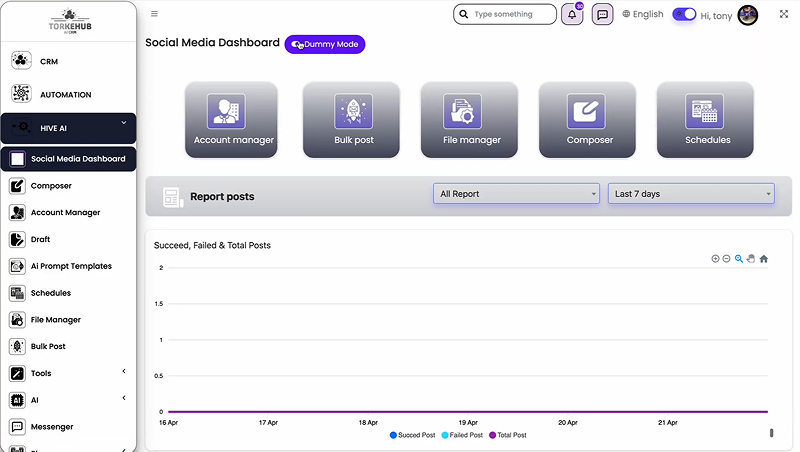Toggle the switch beside Hi, tony
The width and height of the screenshot is (800, 452).
pyautogui.click(x=684, y=15)
